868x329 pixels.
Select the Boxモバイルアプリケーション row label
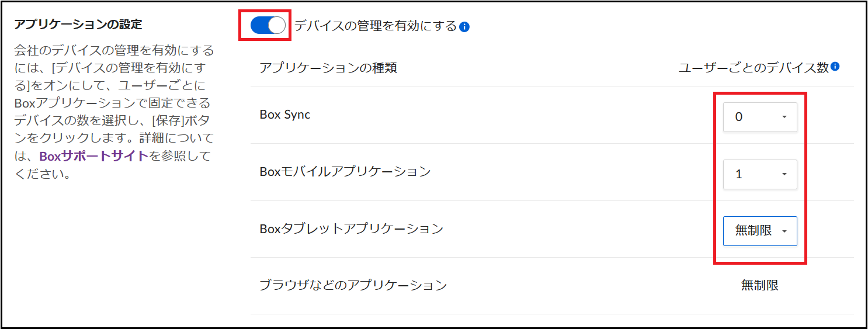click(x=345, y=172)
